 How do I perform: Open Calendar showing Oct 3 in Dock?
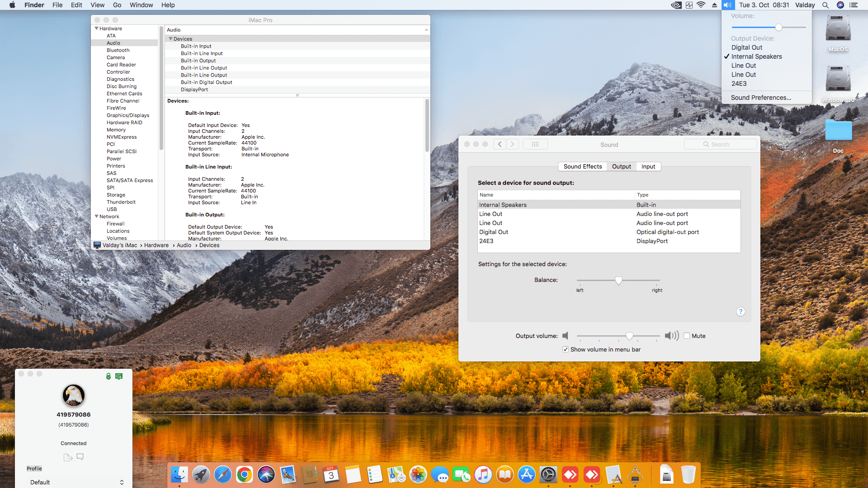[331, 475]
